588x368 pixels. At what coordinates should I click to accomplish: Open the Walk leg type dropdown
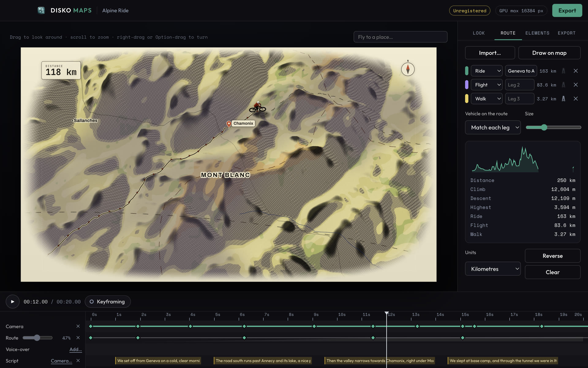coord(486,99)
